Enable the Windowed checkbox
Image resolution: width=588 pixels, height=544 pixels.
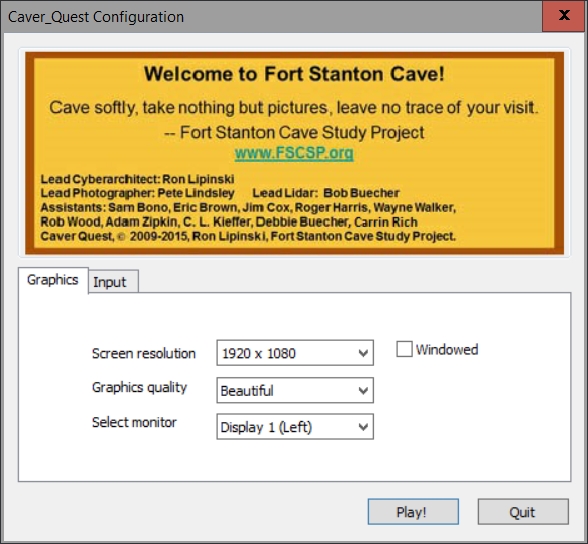pyautogui.click(x=405, y=349)
